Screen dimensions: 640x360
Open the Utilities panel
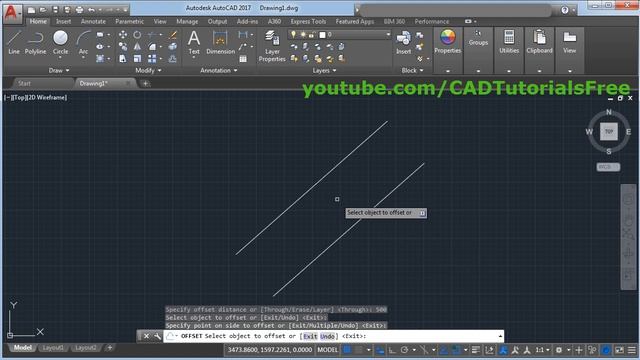tap(509, 42)
